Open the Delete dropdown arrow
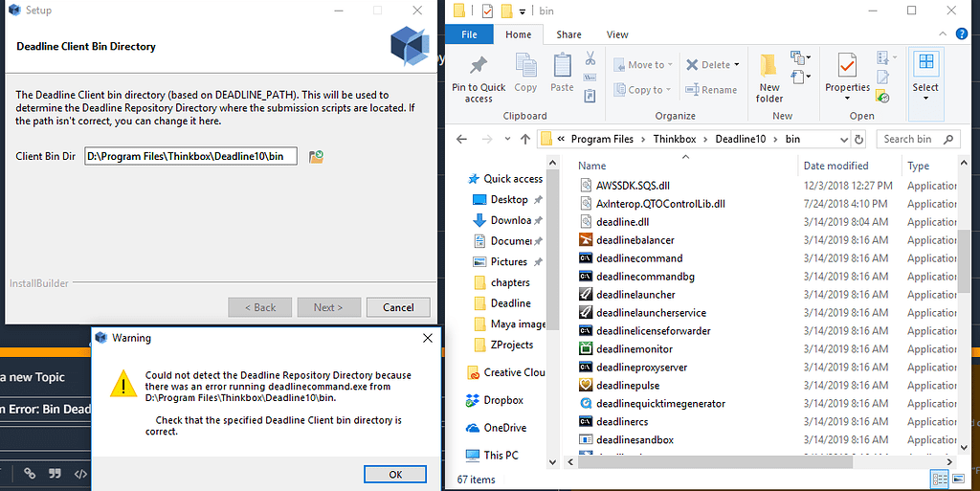 pyautogui.click(x=736, y=65)
